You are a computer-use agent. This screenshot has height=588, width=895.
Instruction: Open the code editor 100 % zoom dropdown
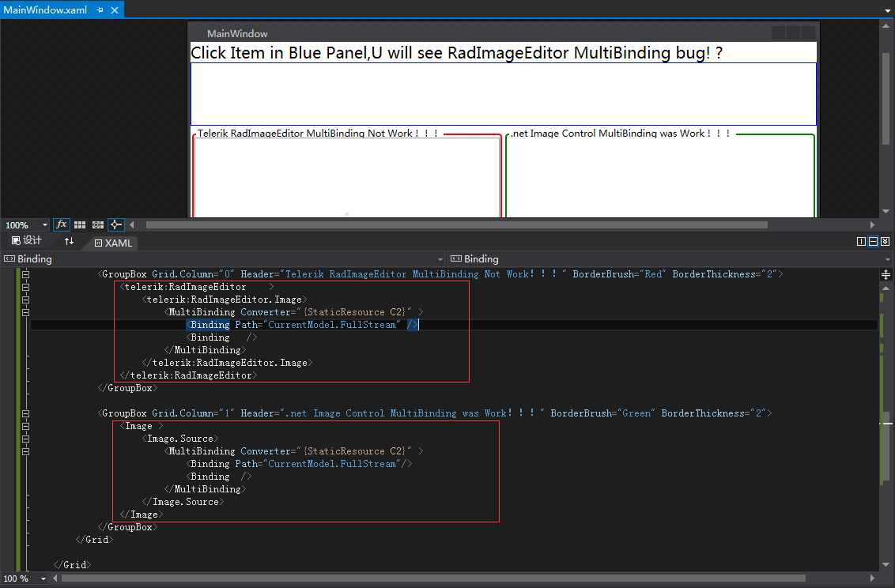point(43,579)
